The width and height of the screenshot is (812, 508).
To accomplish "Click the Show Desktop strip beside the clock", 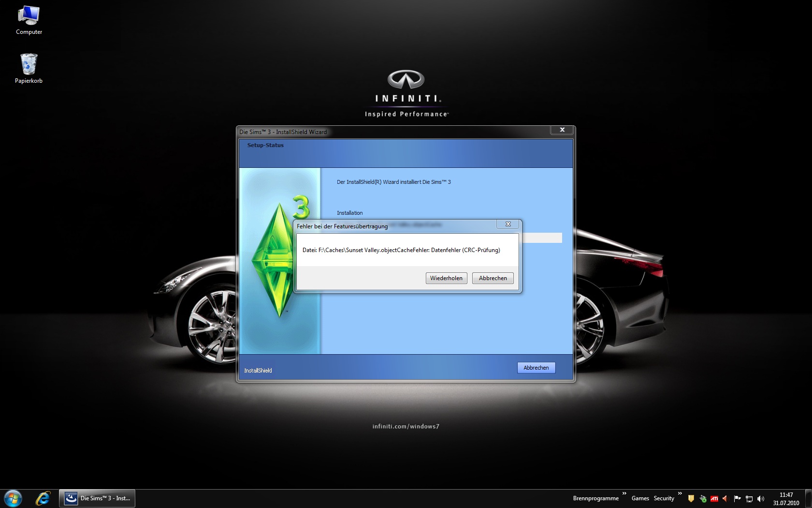I will pos(808,499).
